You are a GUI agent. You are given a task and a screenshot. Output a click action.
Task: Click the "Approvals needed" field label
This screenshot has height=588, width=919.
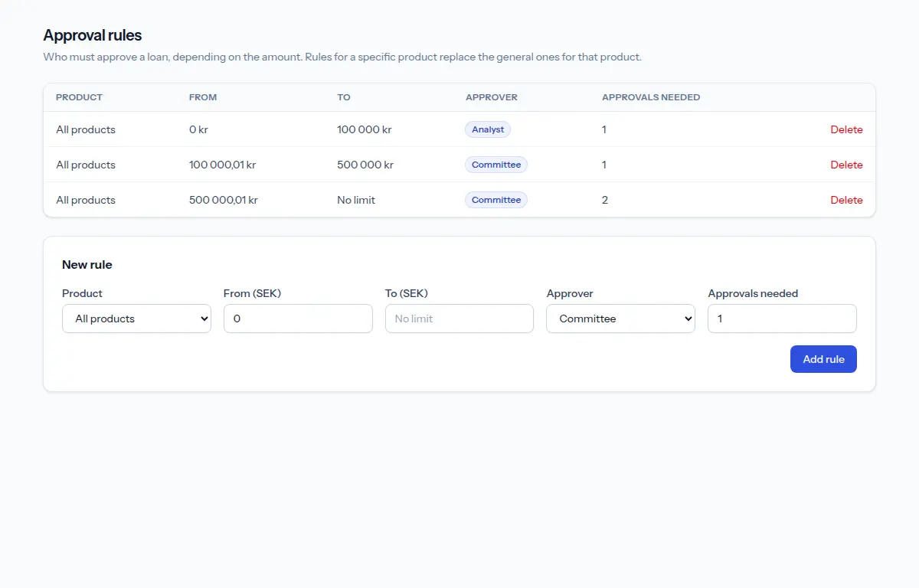[x=753, y=293]
